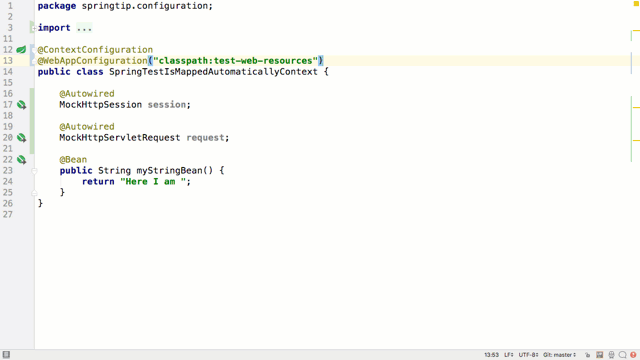Click the autowired dependency gutter icon on line 17
Screen dimensions: 640x360
(22, 105)
